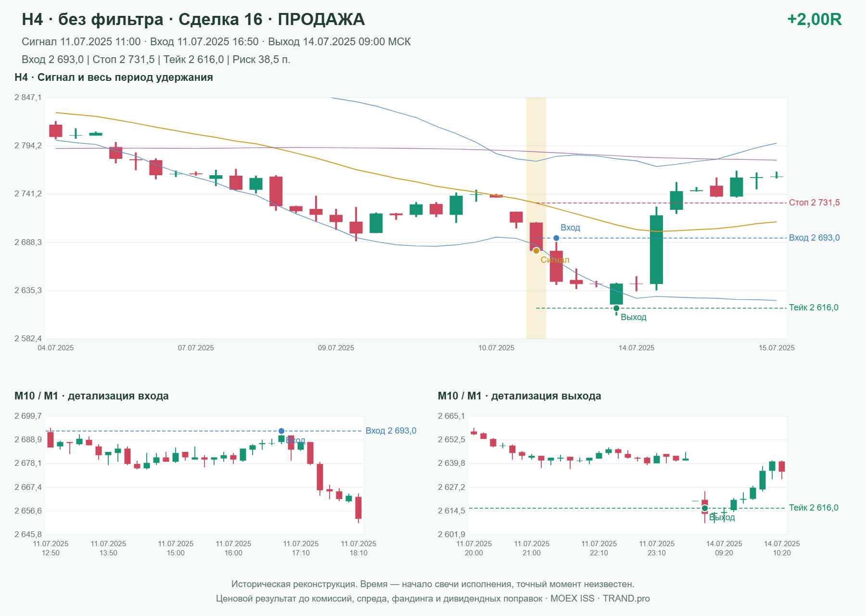The width and height of the screenshot is (866, 616).
Task: Click the 15.07.2025 date axis label
Action: pos(777,348)
